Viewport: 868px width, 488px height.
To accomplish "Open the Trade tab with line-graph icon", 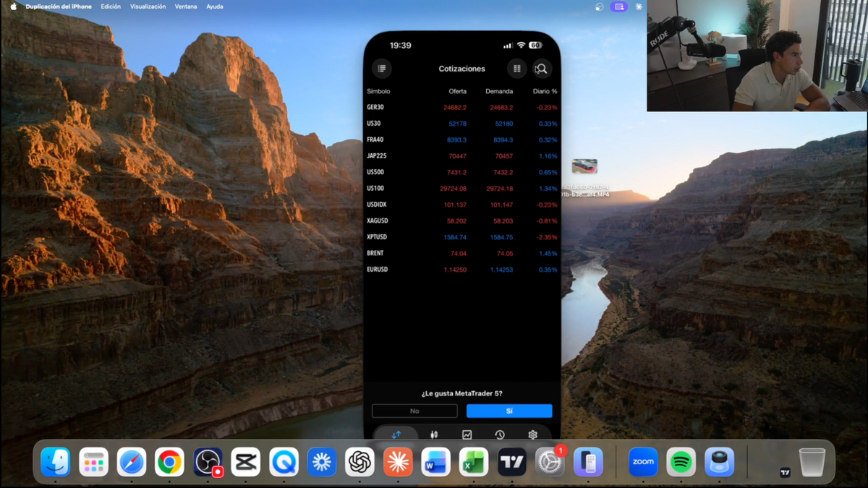I will pyautogui.click(x=467, y=435).
